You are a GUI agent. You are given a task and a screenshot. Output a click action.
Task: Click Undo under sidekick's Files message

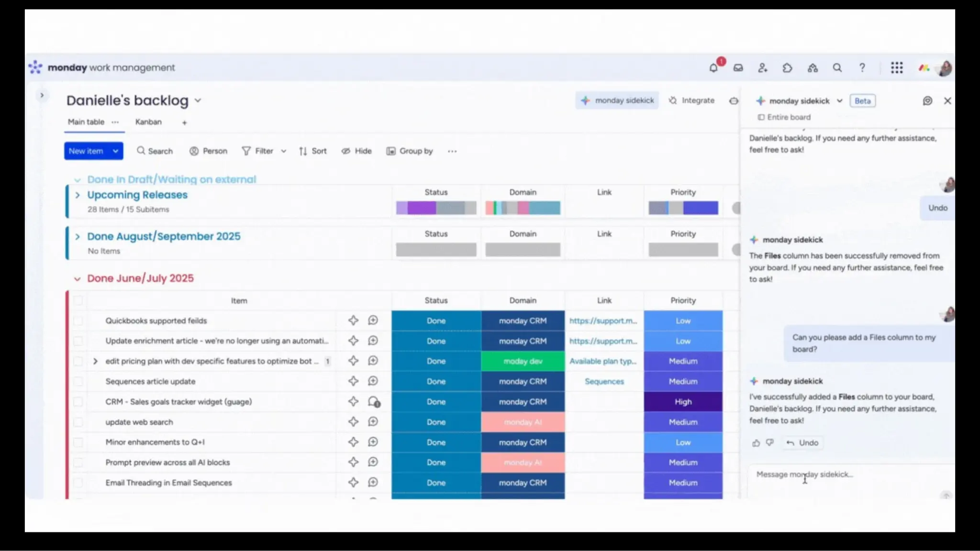(803, 443)
